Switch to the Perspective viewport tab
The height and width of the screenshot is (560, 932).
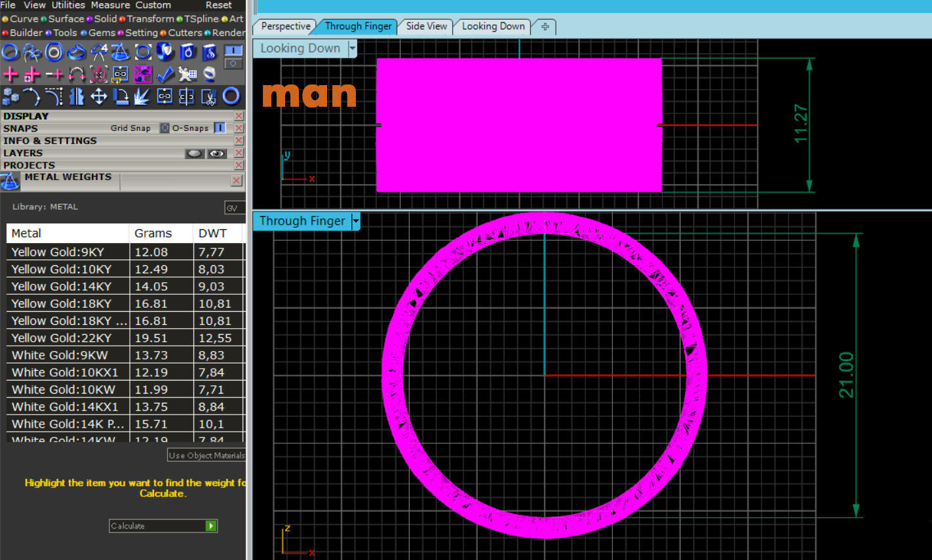click(x=286, y=26)
